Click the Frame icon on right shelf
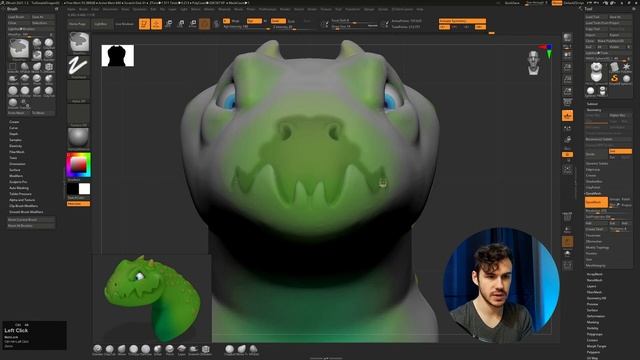Viewport: 640px width, 360px height. click(567, 169)
